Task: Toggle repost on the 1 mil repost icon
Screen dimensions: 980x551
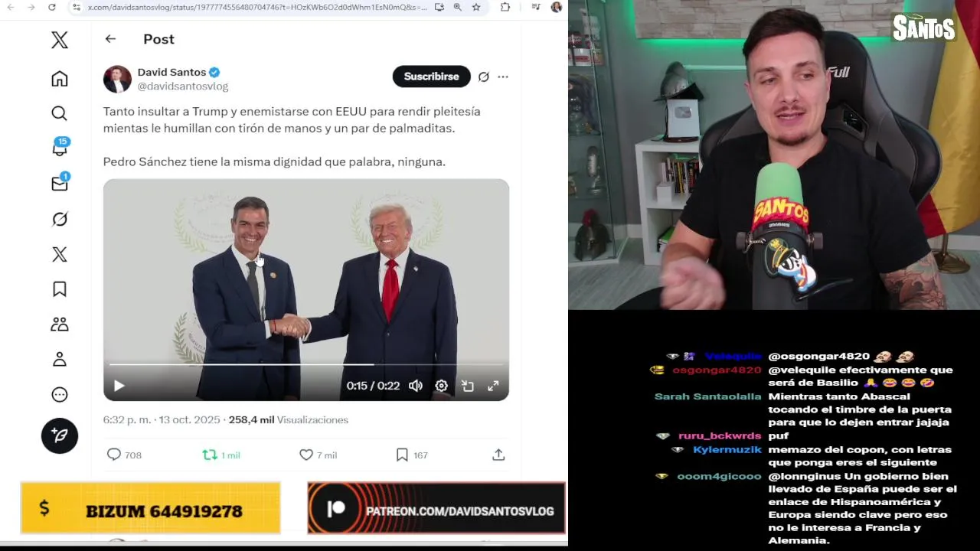Action: pos(210,455)
